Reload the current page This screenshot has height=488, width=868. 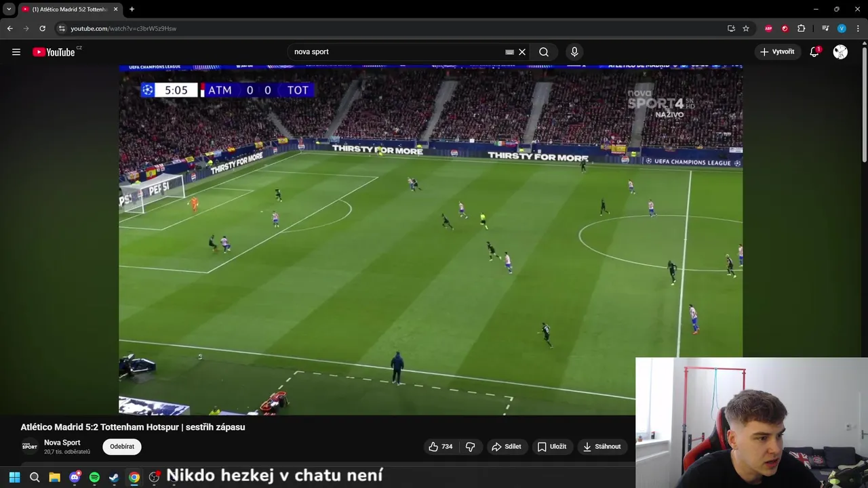pos(42,28)
